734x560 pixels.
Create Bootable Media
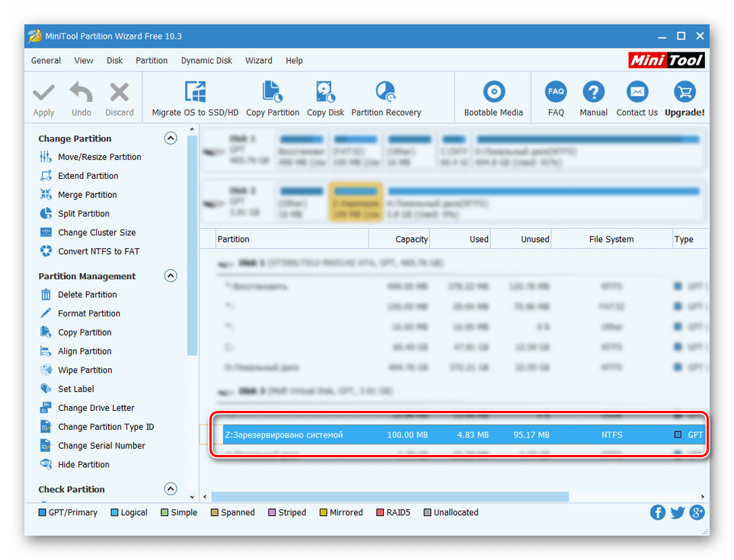493,99
